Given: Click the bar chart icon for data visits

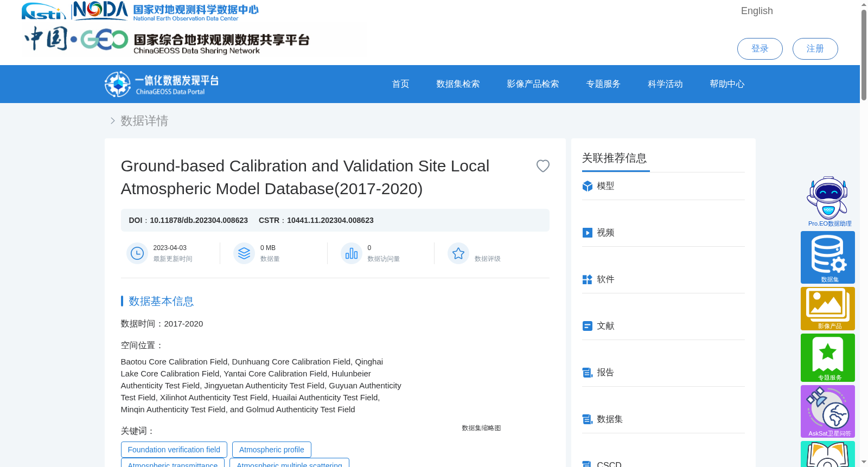Looking at the screenshot, I should click(352, 253).
